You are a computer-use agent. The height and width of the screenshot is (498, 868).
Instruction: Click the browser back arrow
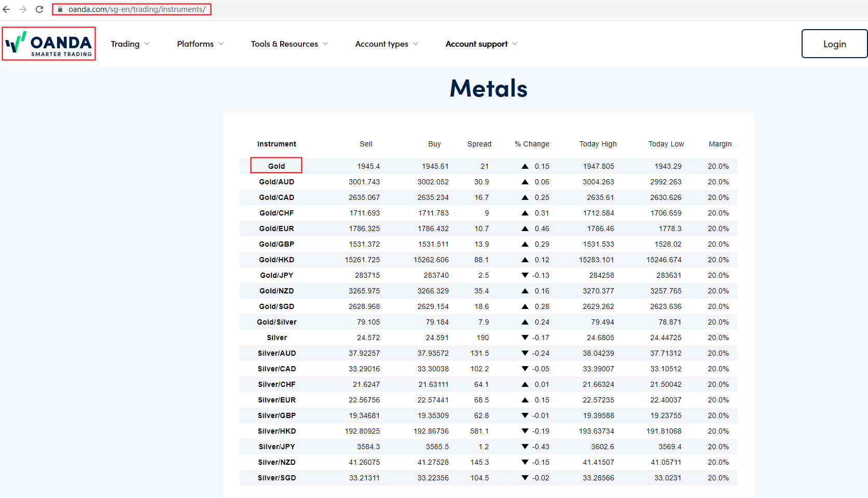point(7,9)
